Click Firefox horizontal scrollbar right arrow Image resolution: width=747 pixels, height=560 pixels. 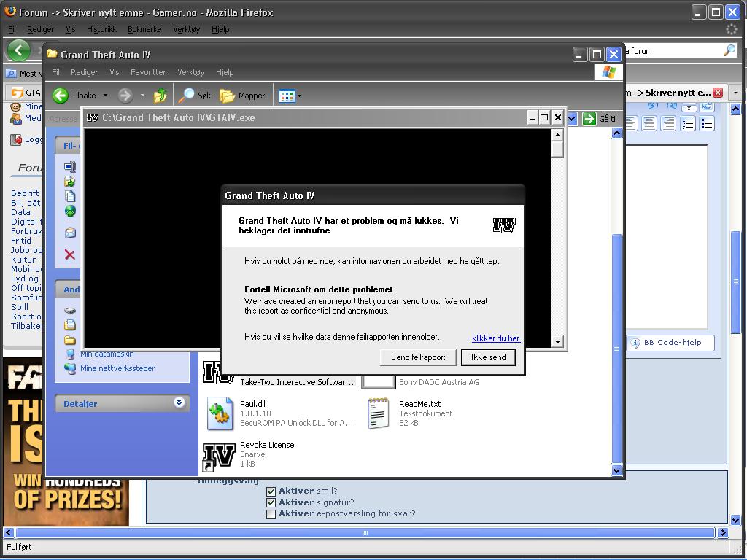pyautogui.click(x=723, y=533)
